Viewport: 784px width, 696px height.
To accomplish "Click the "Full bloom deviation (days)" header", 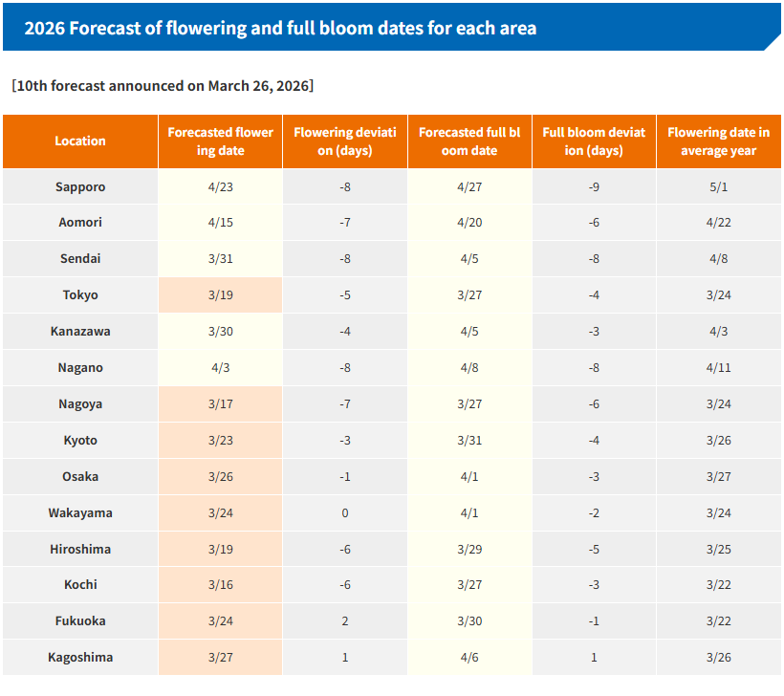I will [x=594, y=141].
